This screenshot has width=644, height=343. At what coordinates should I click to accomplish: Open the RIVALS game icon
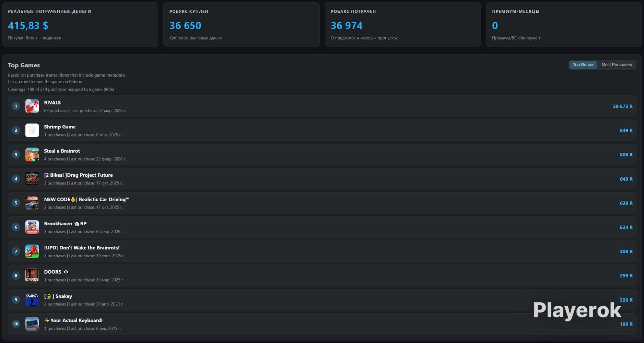point(32,106)
